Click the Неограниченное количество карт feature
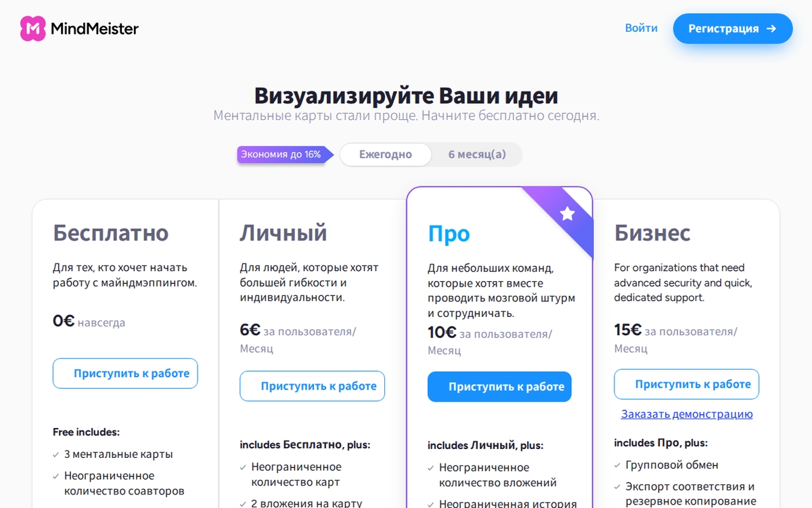The image size is (812, 508). click(296, 475)
